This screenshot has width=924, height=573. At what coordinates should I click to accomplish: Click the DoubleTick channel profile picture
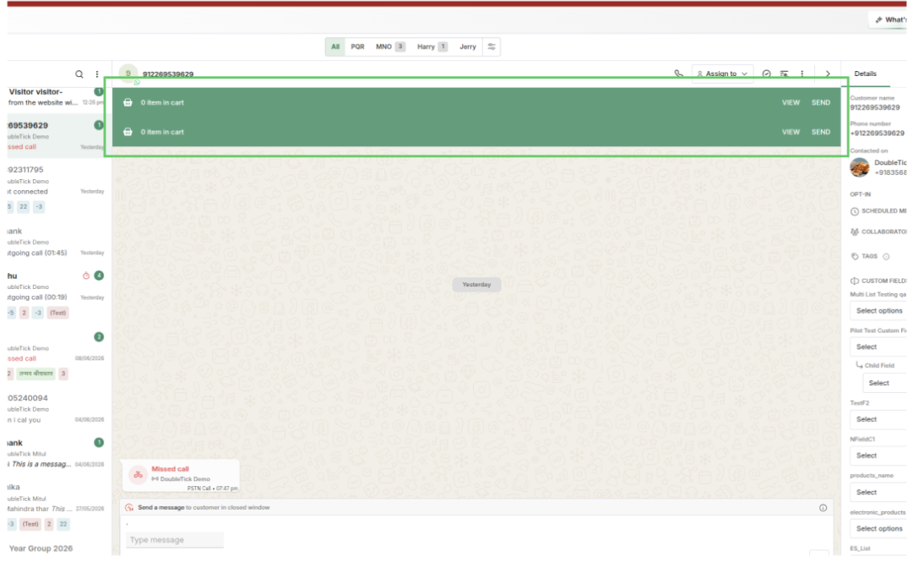[x=860, y=167]
